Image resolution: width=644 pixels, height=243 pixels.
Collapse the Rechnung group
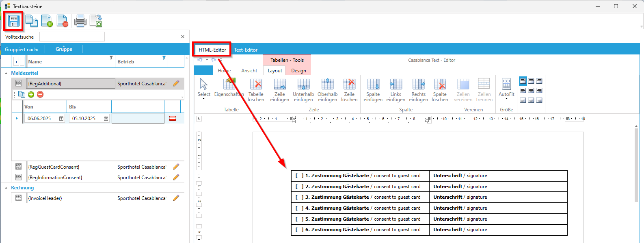pyautogui.click(x=6, y=188)
